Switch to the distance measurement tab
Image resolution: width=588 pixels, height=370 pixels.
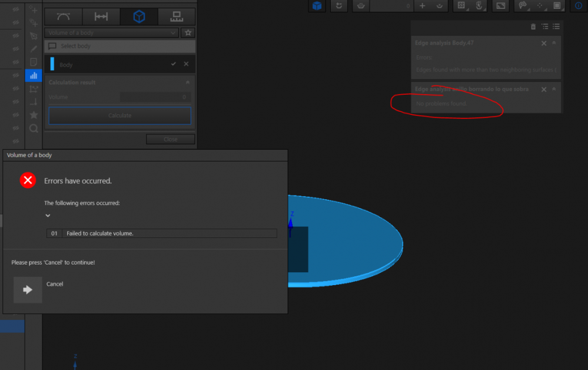pos(101,17)
